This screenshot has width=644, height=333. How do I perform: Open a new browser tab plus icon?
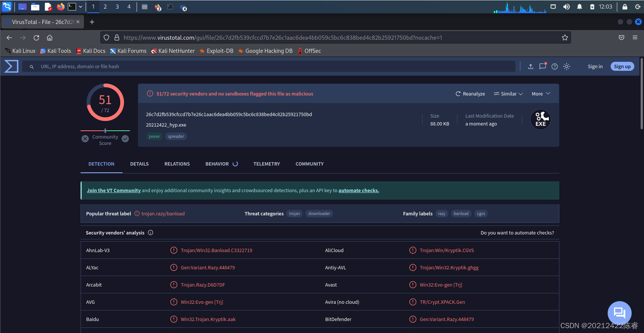point(92,22)
